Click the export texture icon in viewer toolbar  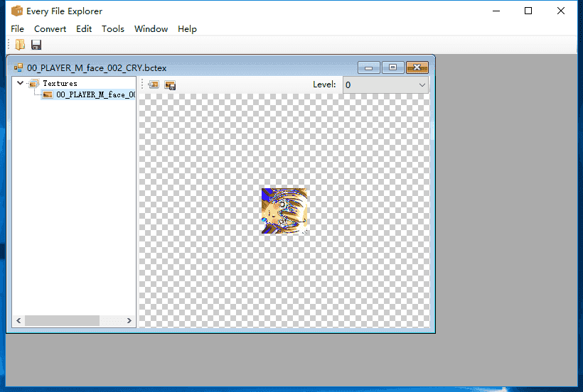[x=171, y=85]
